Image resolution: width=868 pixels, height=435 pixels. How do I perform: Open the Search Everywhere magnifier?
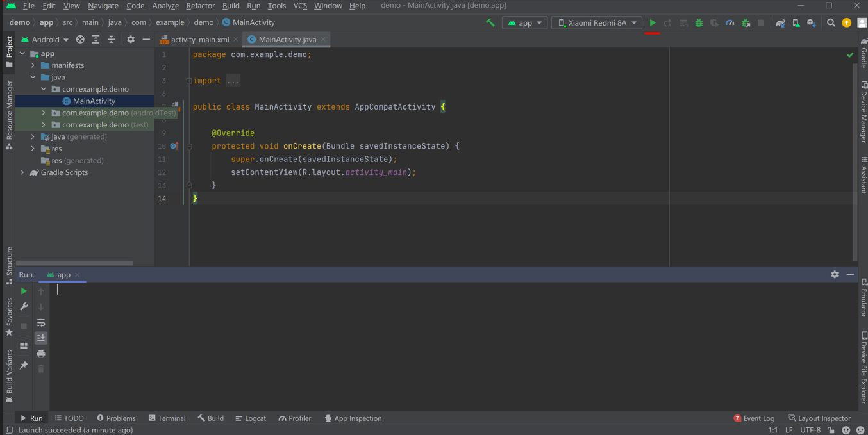coord(831,23)
